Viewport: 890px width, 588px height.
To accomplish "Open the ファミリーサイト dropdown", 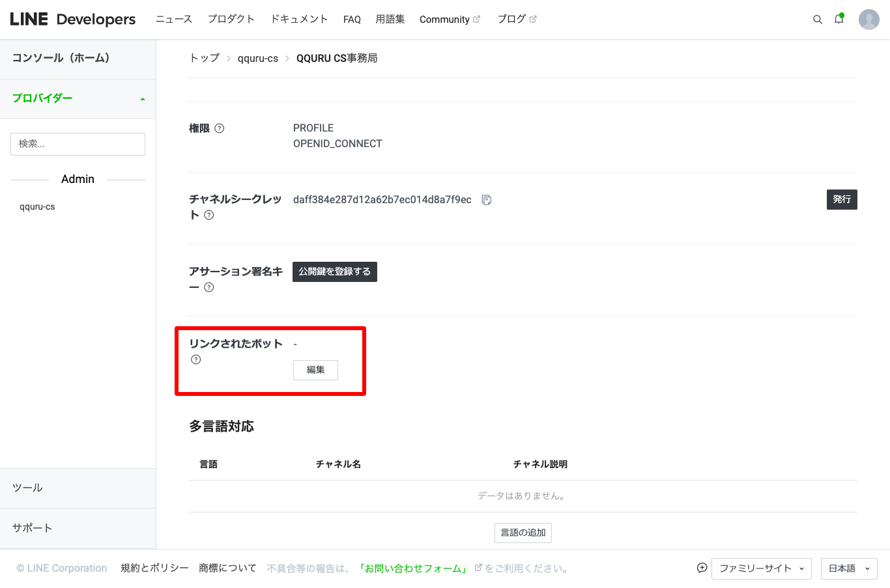I will pos(761,568).
